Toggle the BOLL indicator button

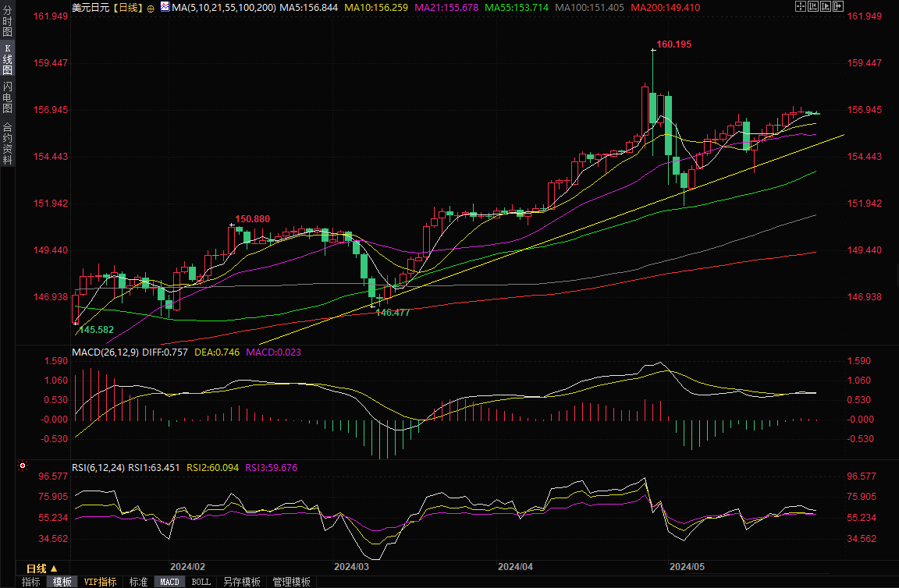[x=201, y=582]
